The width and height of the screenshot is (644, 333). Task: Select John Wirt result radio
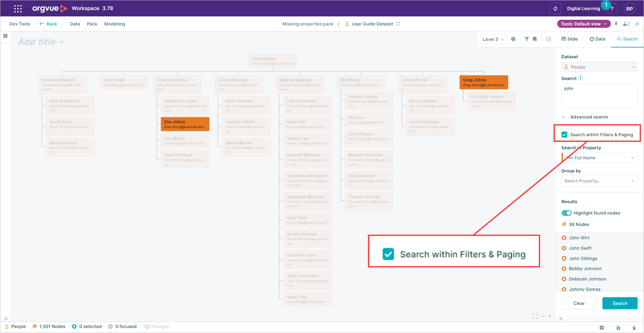point(564,238)
